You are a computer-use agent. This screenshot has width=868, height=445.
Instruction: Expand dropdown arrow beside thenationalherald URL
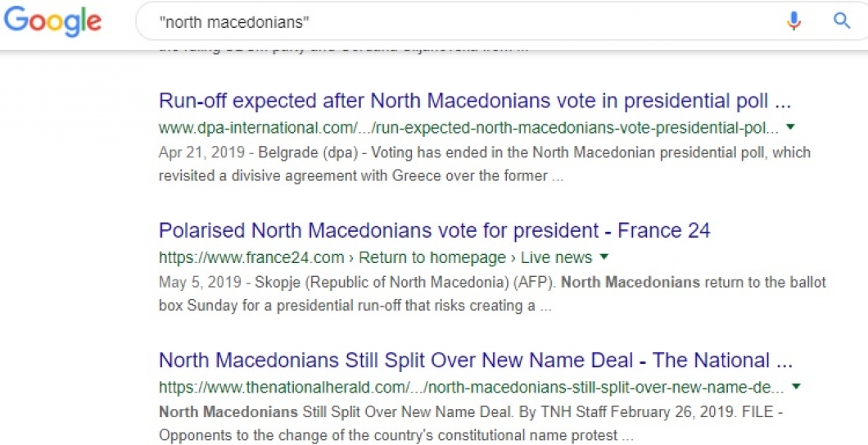click(796, 386)
